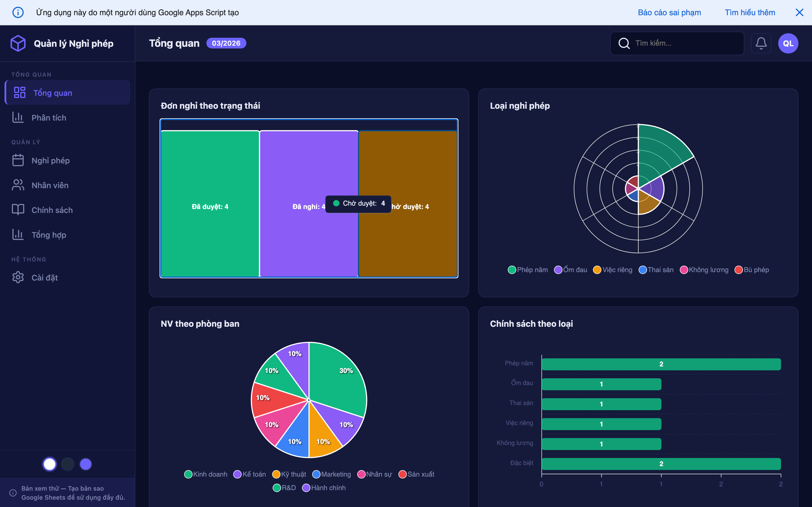Select the Nghỉ phép calendar icon
Image resolution: width=812 pixels, height=507 pixels.
(x=18, y=160)
